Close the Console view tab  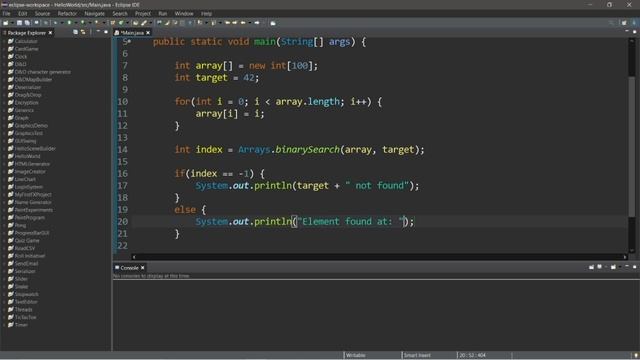[x=142, y=268]
